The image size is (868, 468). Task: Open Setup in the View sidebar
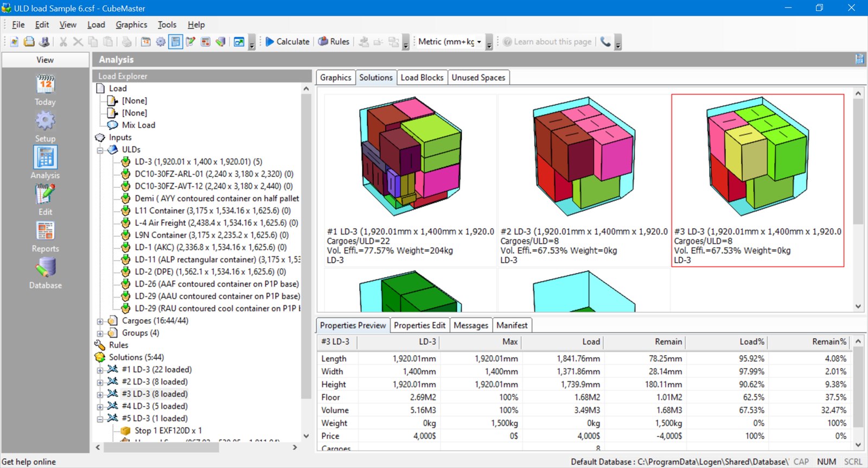pyautogui.click(x=46, y=127)
